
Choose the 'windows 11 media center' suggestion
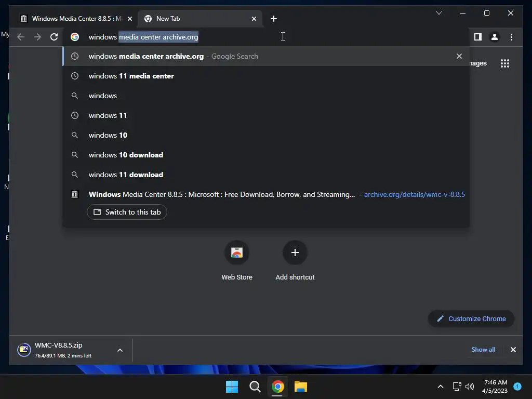tap(266, 76)
